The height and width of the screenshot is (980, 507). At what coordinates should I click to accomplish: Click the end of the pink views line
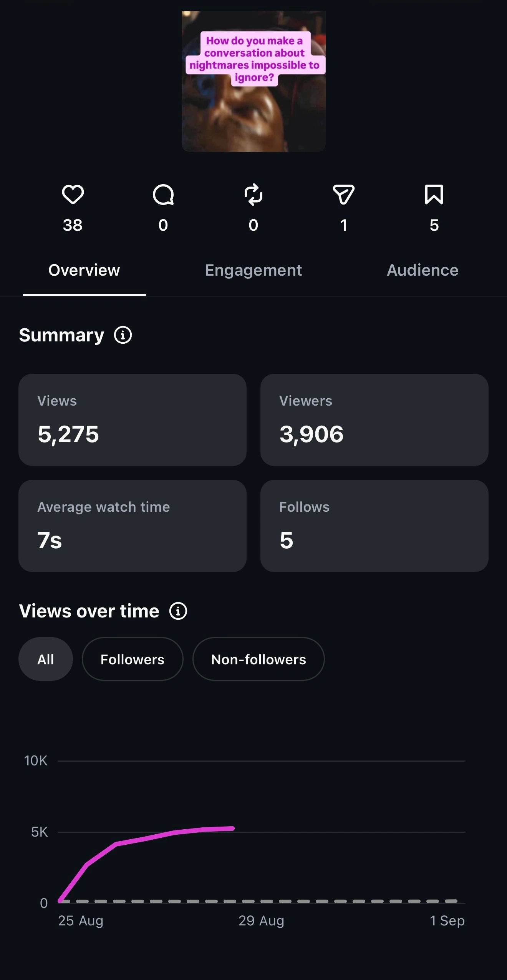pyautogui.click(x=232, y=829)
